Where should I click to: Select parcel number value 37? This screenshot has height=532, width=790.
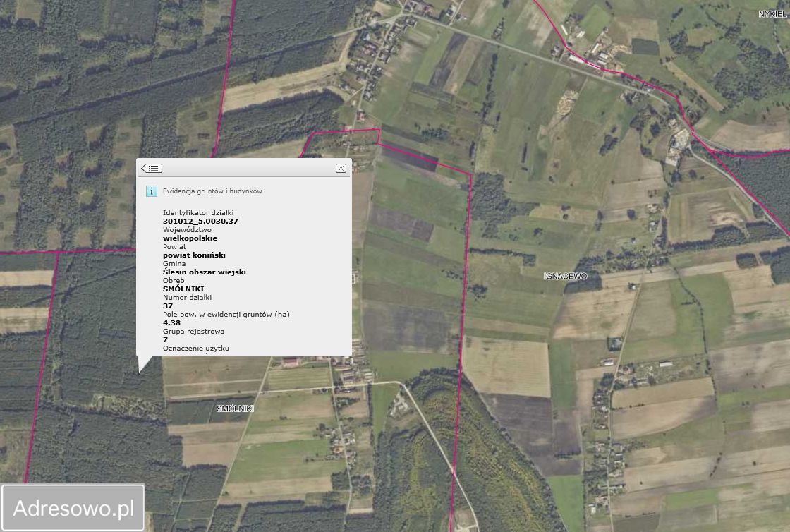168,306
